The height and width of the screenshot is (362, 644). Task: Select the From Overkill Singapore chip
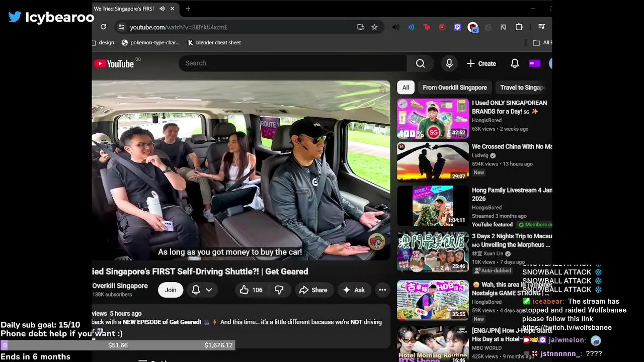tap(455, 87)
